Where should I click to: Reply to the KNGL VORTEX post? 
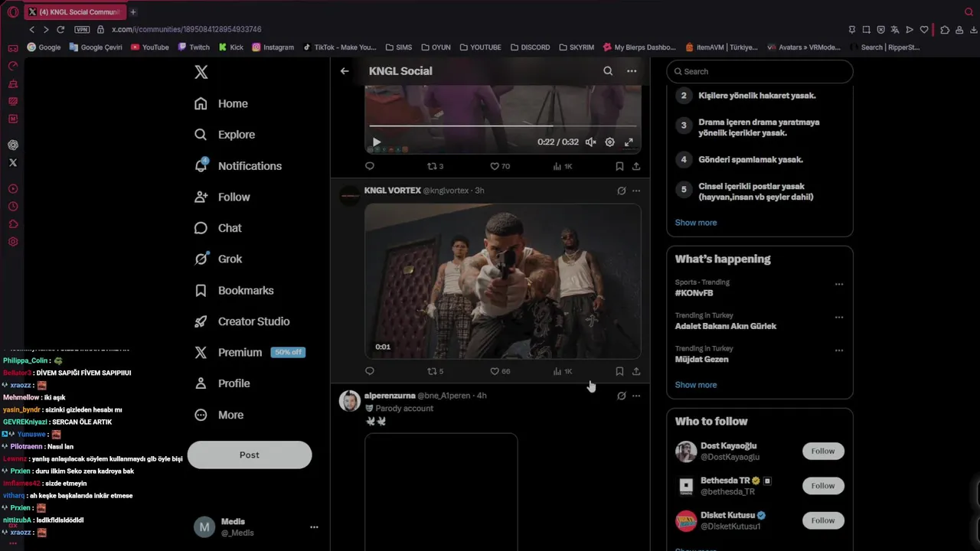[370, 371]
